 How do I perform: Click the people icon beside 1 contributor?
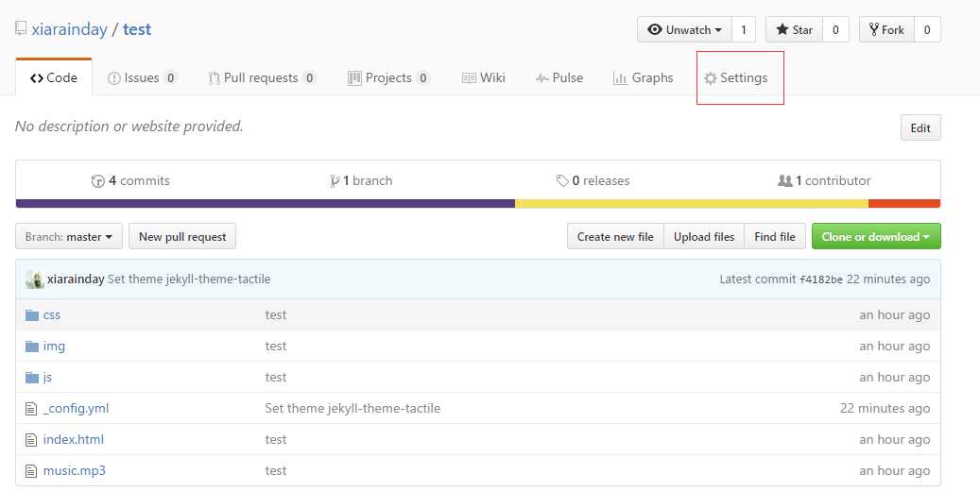(784, 180)
